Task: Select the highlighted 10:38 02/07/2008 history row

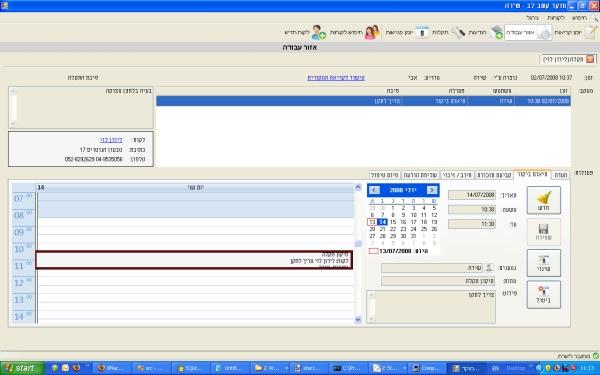Action: coord(363,101)
